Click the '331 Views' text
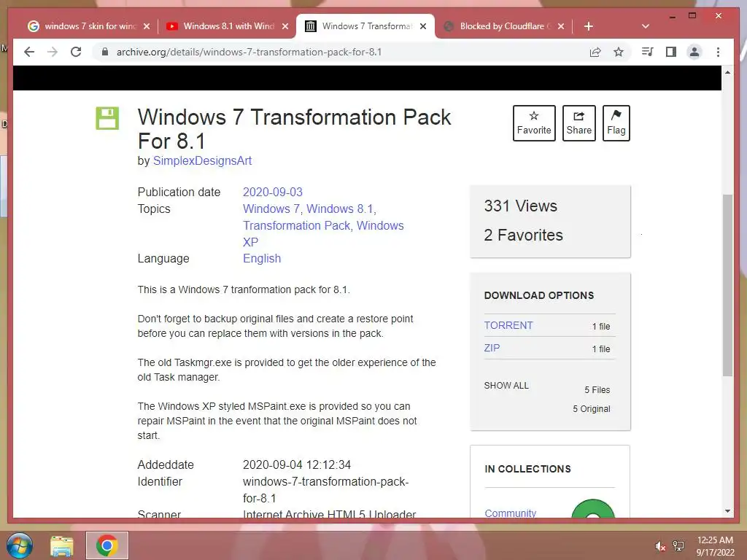The height and width of the screenshot is (560, 747). click(x=521, y=206)
